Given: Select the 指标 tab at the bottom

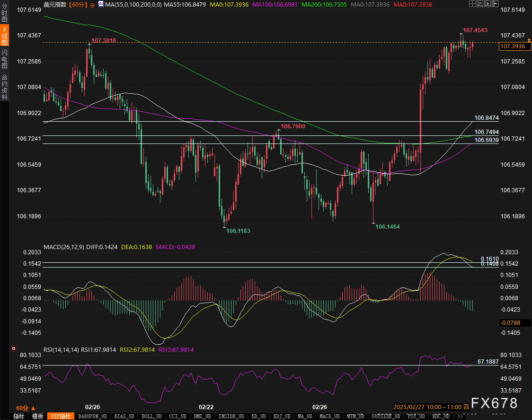Looking at the screenshot, I should click(18, 416).
